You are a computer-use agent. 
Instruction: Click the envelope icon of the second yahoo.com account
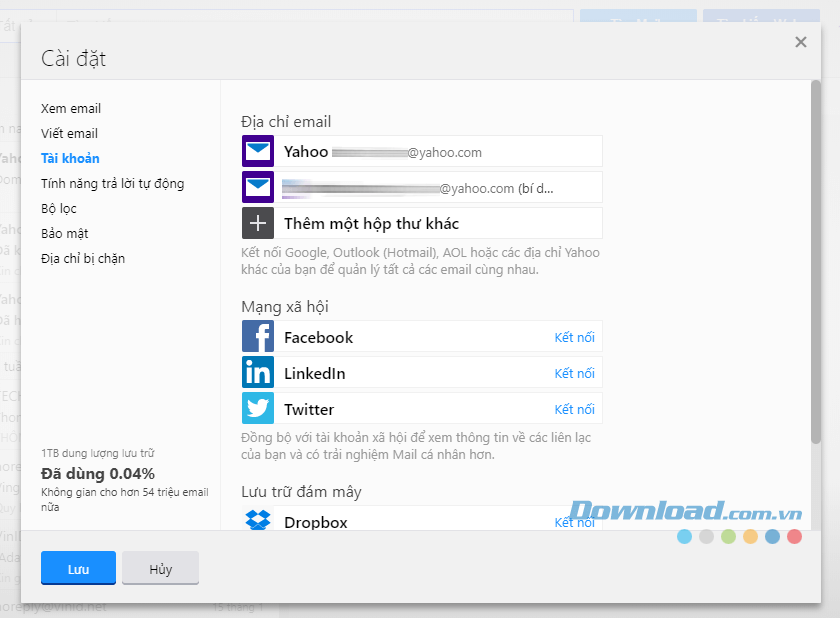pos(257,186)
